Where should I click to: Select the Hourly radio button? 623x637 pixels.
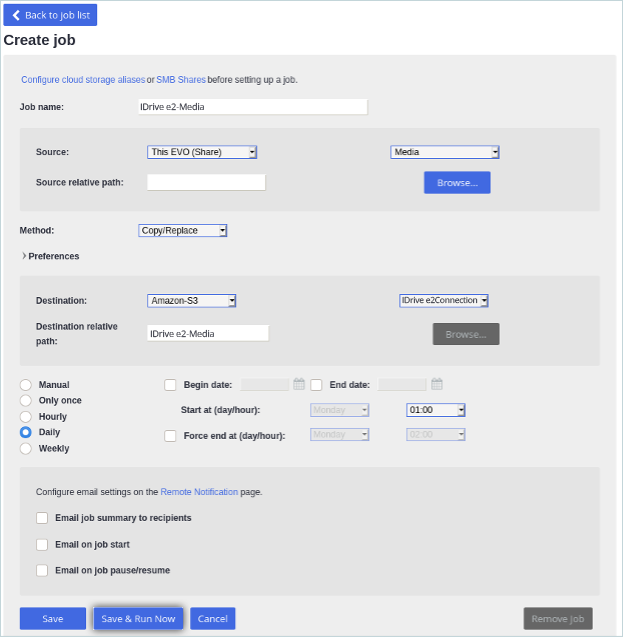(26, 417)
